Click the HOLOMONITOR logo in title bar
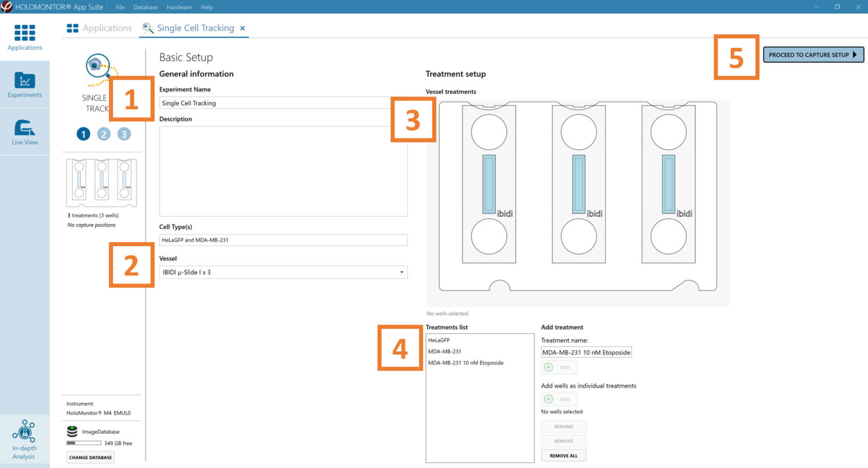 point(7,7)
